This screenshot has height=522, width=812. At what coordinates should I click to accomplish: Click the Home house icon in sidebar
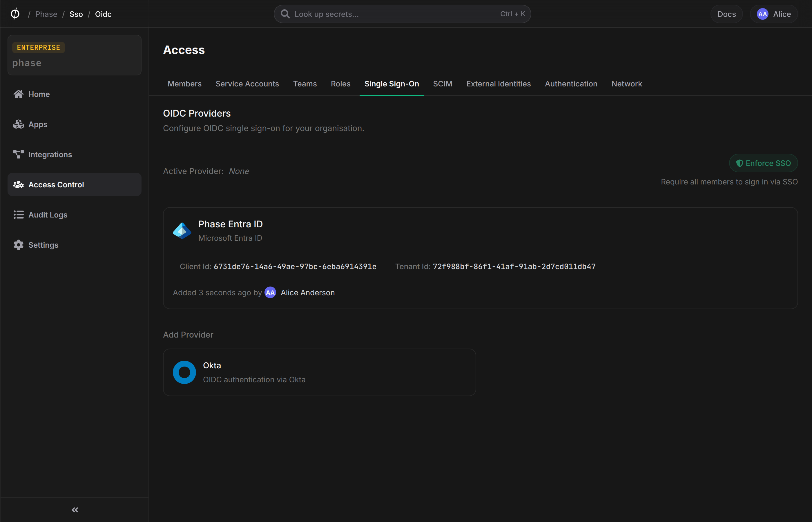coord(19,94)
